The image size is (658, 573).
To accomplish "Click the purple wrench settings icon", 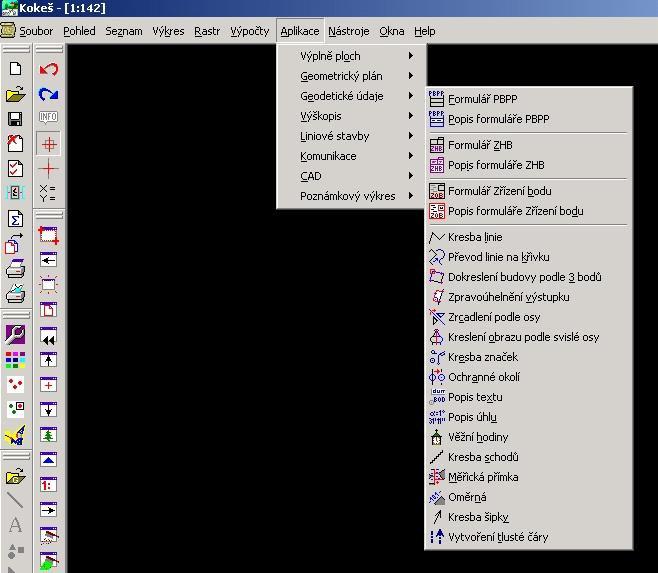I will pos(16,335).
